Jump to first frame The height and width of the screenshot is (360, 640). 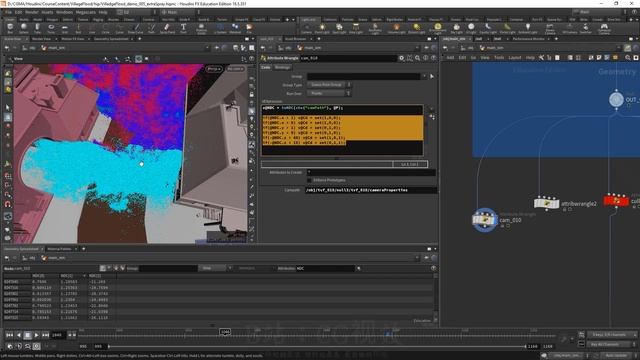[9, 335]
